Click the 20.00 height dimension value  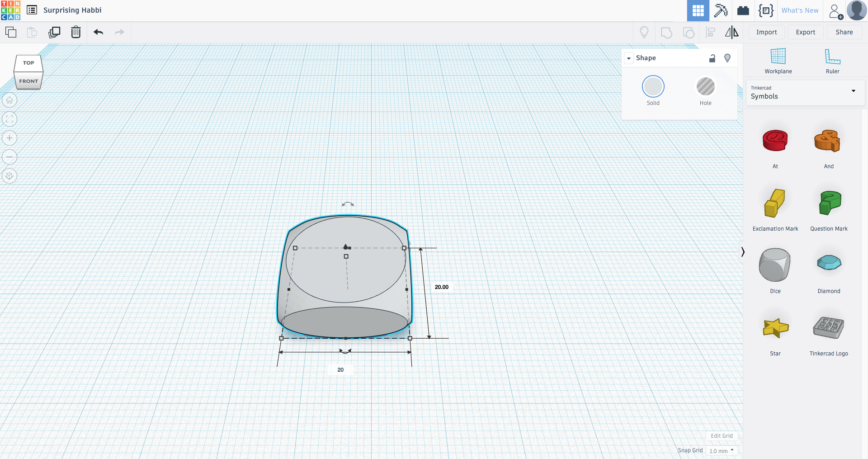click(x=441, y=287)
